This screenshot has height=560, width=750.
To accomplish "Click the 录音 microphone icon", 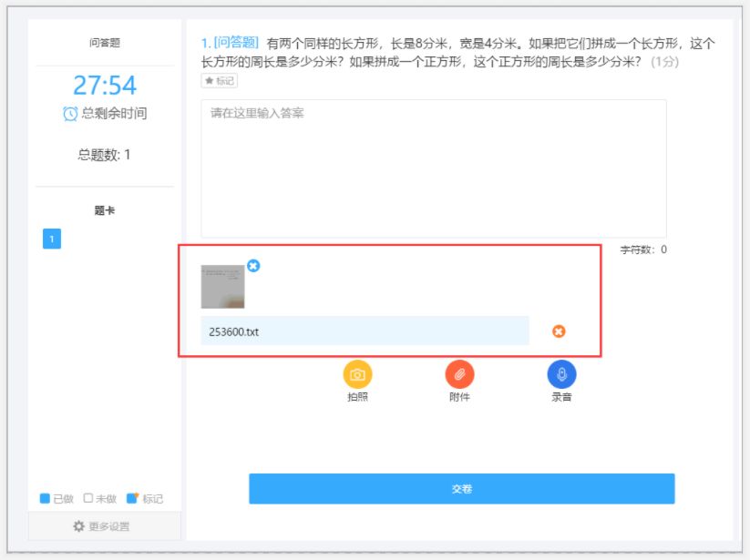I will [x=561, y=374].
